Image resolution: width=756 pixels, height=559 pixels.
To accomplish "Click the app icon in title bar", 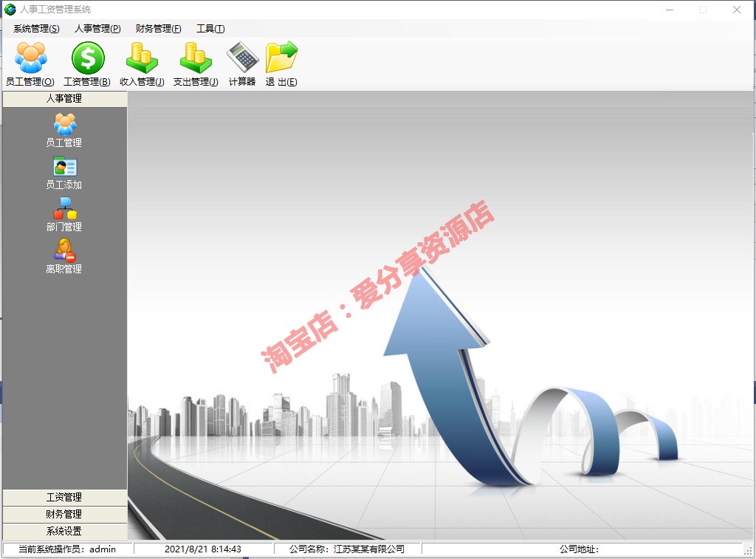I will (x=10, y=9).
